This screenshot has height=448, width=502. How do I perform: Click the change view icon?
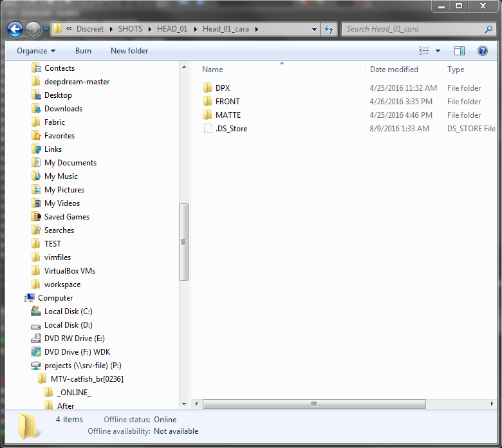pyautogui.click(x=424, y=51)
